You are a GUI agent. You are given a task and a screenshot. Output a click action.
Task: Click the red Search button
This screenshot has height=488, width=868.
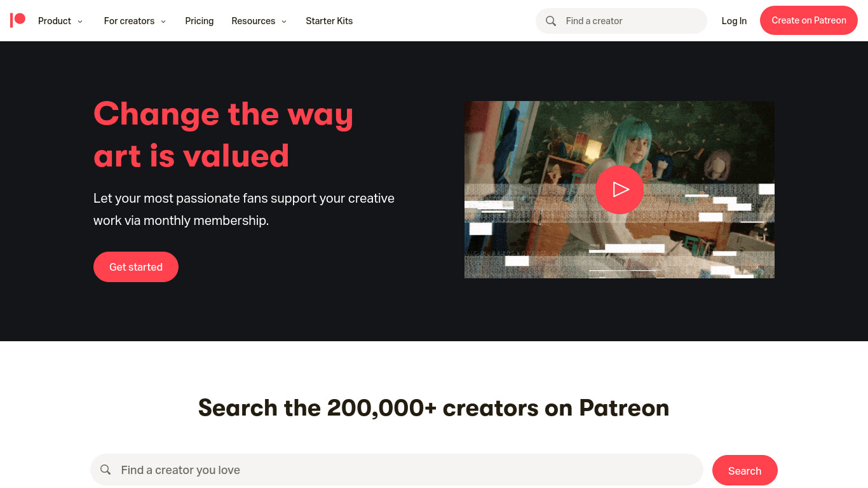click(x=745, y=470)
